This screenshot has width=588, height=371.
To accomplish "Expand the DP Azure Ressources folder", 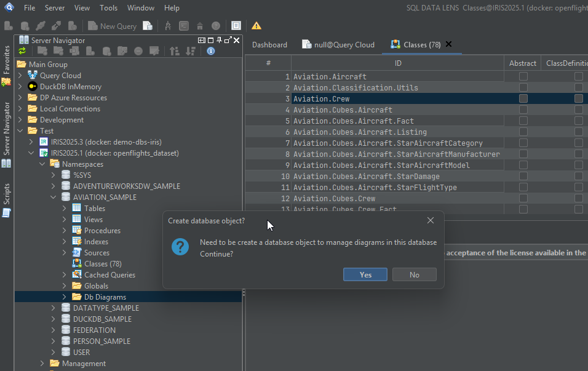I will click(20, 98).
